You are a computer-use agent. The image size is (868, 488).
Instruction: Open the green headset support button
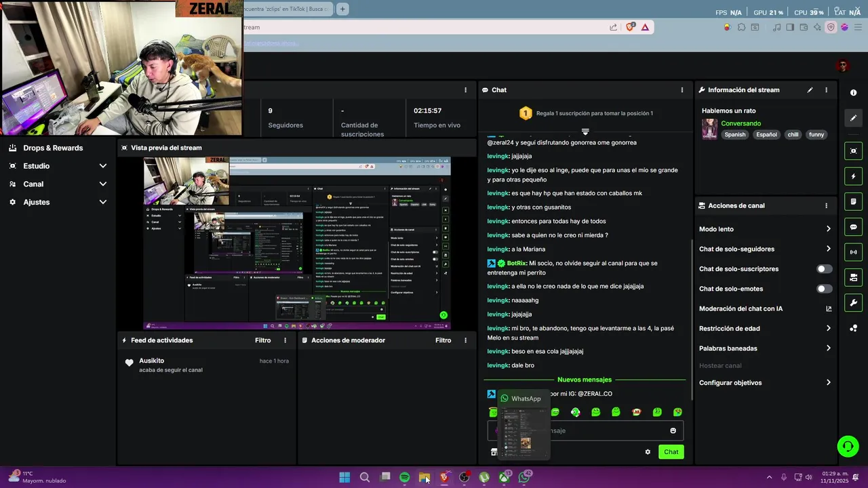click(x=848, y=446)
